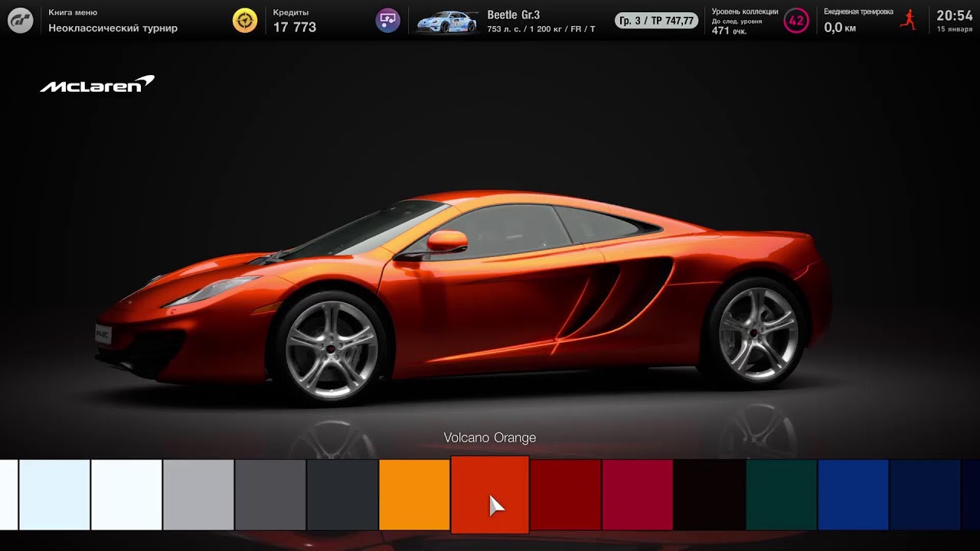980x551 pixels.
Task: Select the pale ice blue paint swatch
Action: point(54,494)
